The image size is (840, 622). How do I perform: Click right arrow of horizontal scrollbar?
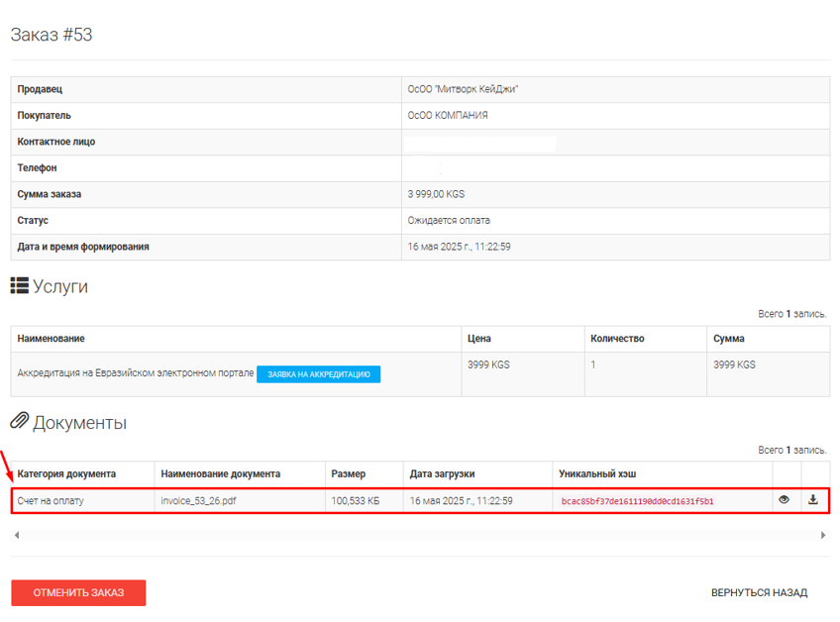(823, 535)
